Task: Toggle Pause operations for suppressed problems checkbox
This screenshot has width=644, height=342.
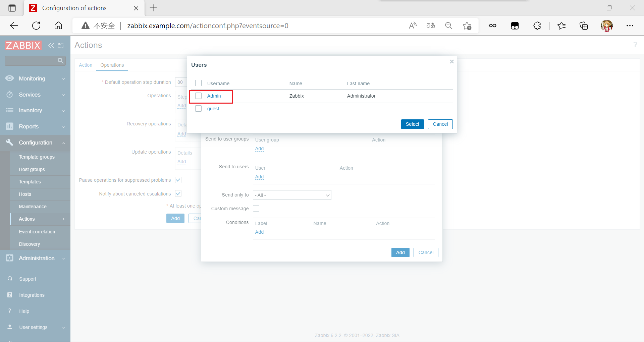Action: click(x=178, y=180)
